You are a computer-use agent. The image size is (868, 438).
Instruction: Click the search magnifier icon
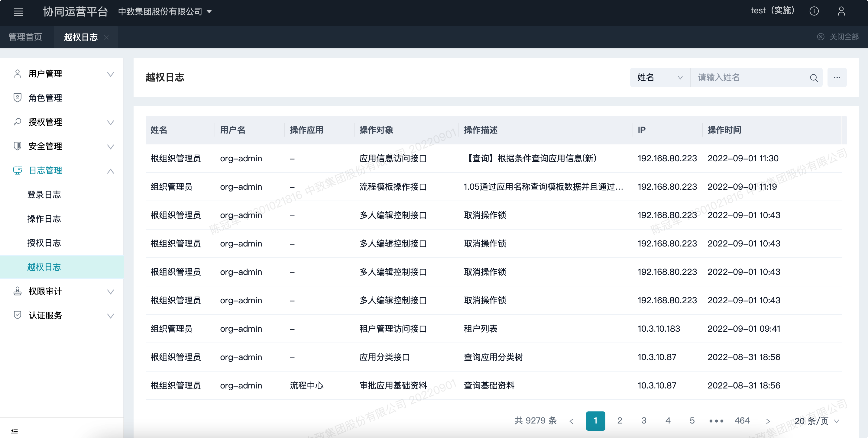tap(814, 78)
